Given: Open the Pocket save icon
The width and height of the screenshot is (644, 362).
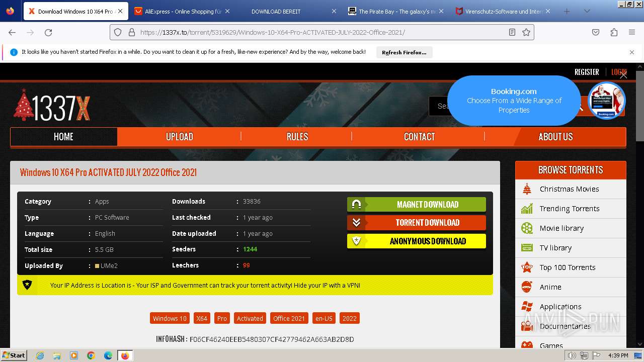Looking at the screenshot, I should coord(596,32).
